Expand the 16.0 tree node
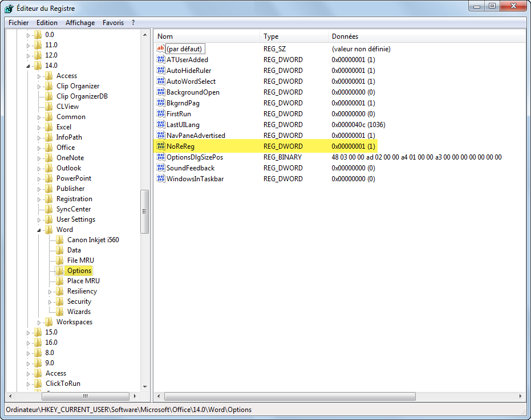The image size is (531, 420). pos(28,343)
